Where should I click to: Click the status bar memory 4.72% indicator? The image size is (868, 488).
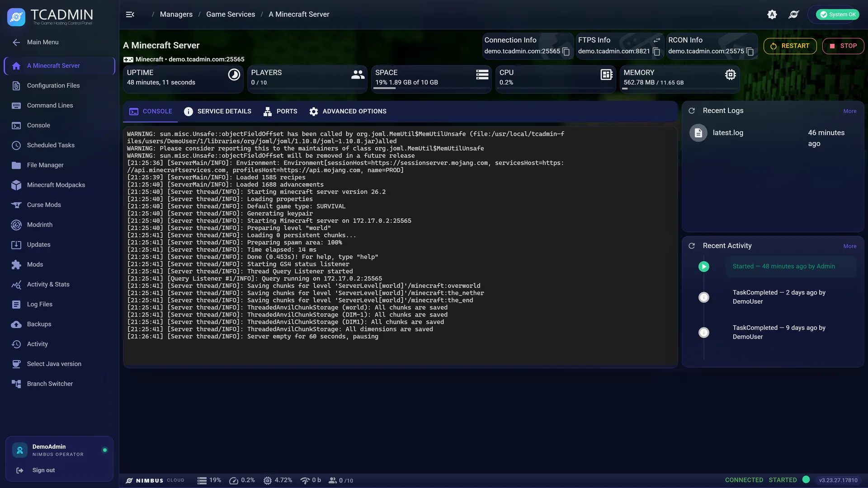pos(278,480)
